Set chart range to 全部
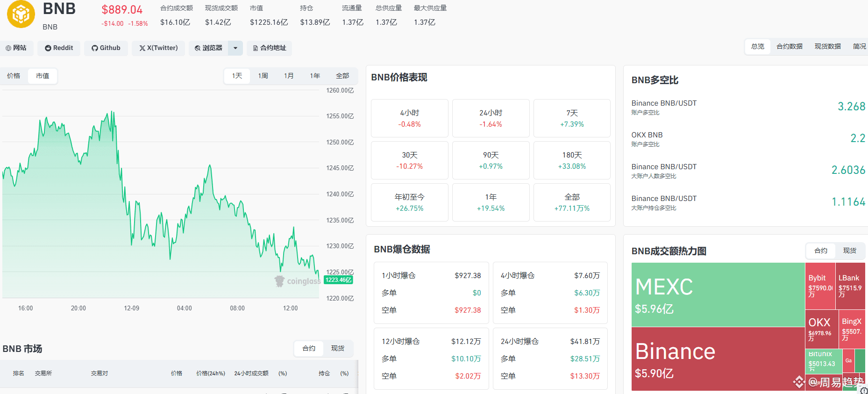This screenshot has width=868, height=394. click(x=342, y=76)
